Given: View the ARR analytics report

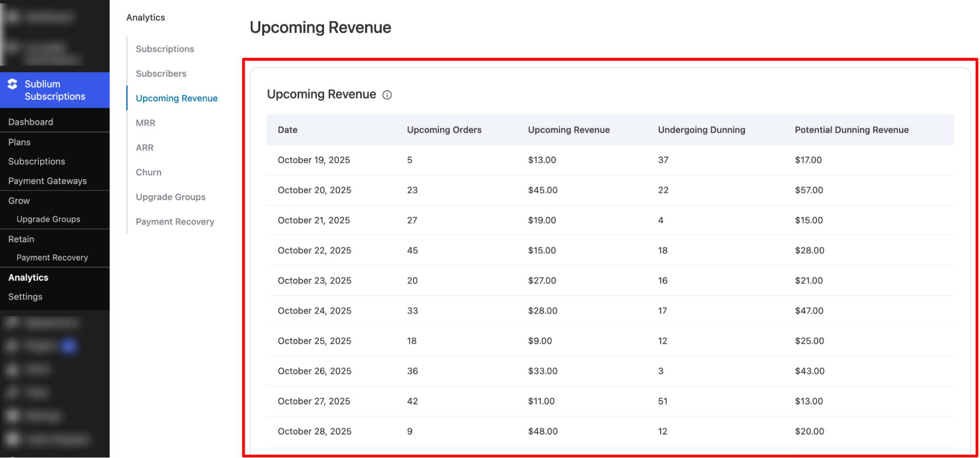Looking at the screenshot, I should (x=144, y=147).
